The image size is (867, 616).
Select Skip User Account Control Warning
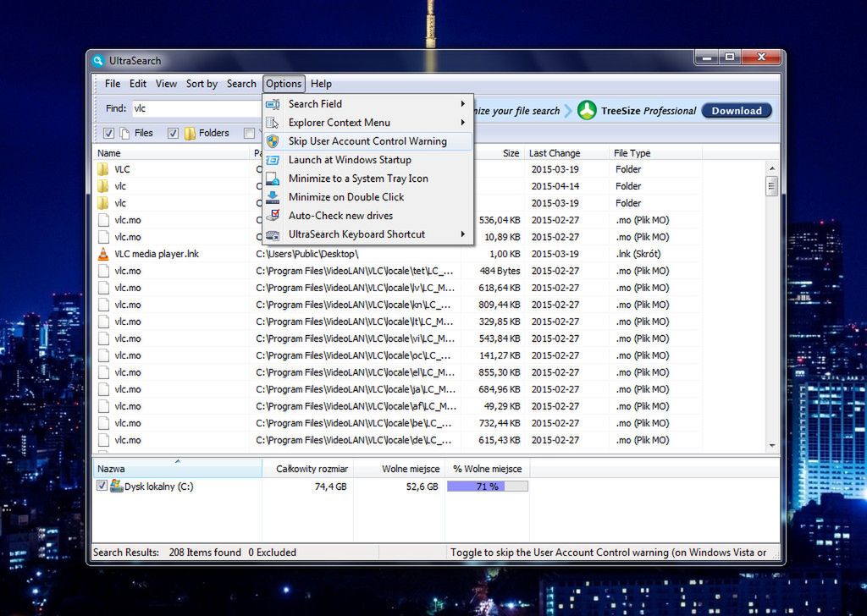click(x=367, y=141)
